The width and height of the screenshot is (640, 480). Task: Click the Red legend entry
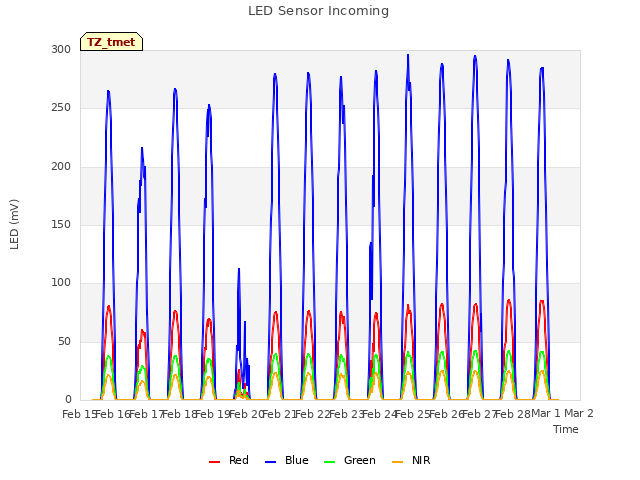(x=229, y=460)
